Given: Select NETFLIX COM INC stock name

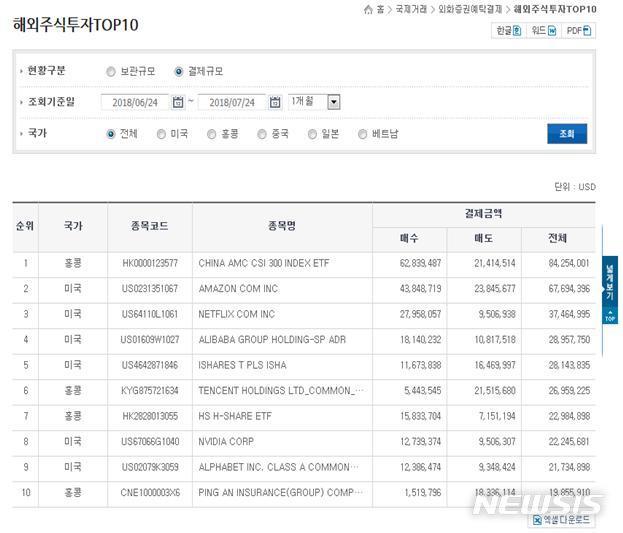Looking at the screenshot, I should [237, 314].
